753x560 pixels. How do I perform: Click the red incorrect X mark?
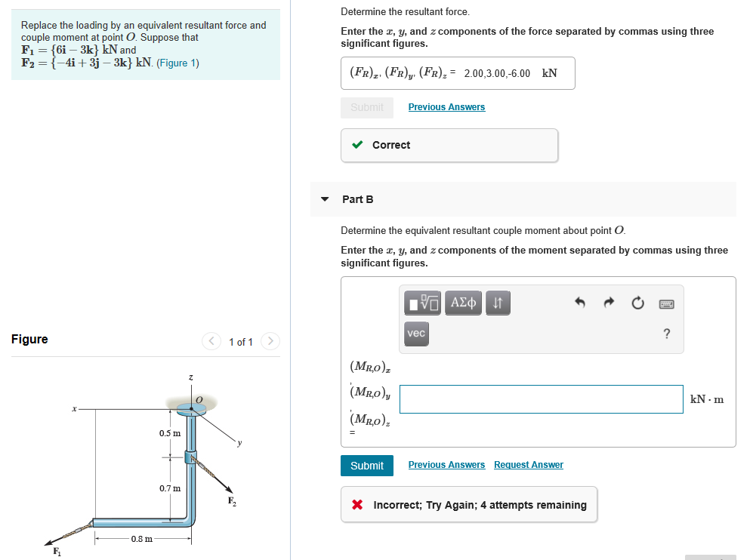pyautogui.click(x=357, y=504)
